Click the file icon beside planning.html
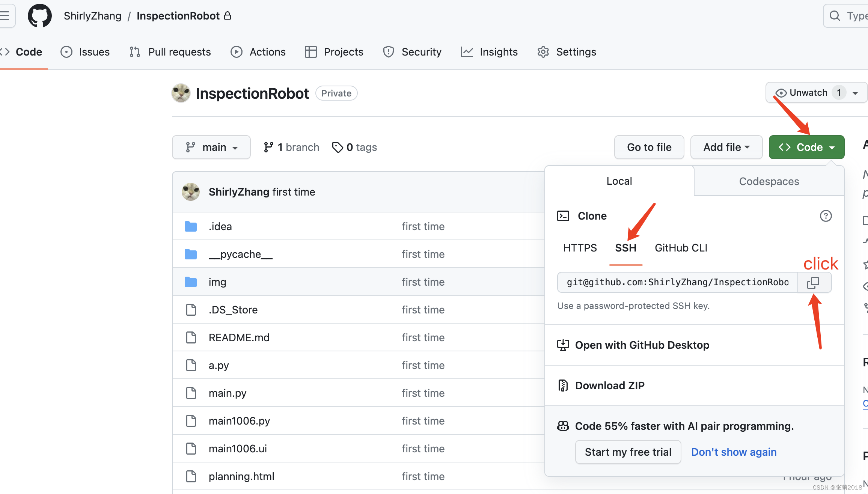This screenshot has height=494, width=868. [x=191, y=476]
